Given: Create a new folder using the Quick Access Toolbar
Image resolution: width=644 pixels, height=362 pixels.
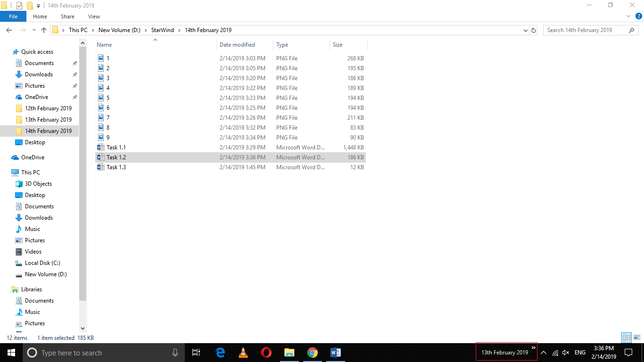Looking at the screenshot, I should point(29,5).
